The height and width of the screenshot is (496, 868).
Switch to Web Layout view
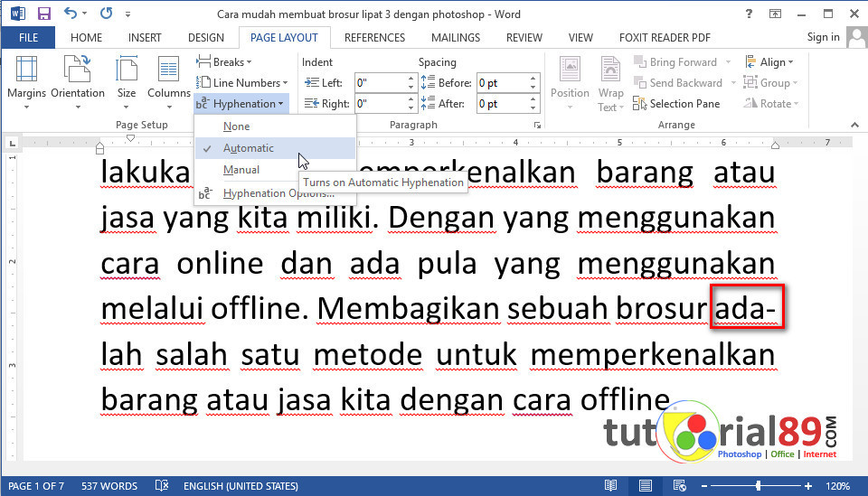[680, 485]
